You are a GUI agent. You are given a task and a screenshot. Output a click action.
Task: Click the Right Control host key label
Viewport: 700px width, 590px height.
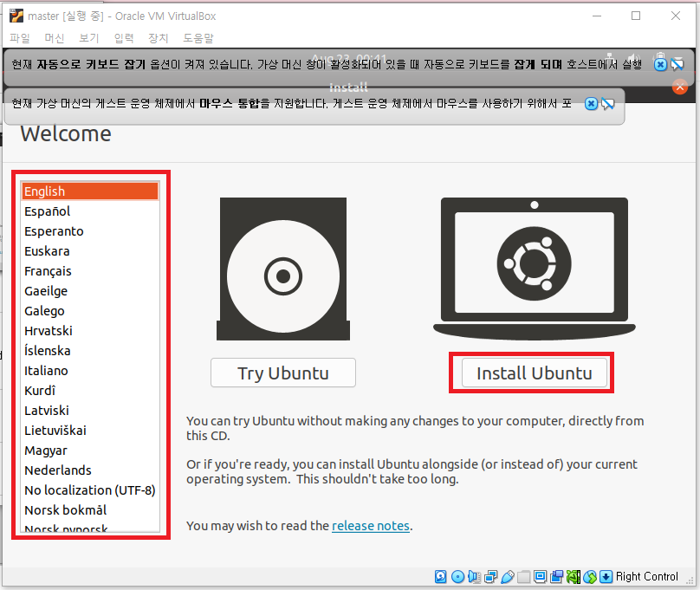click(647, 577)
